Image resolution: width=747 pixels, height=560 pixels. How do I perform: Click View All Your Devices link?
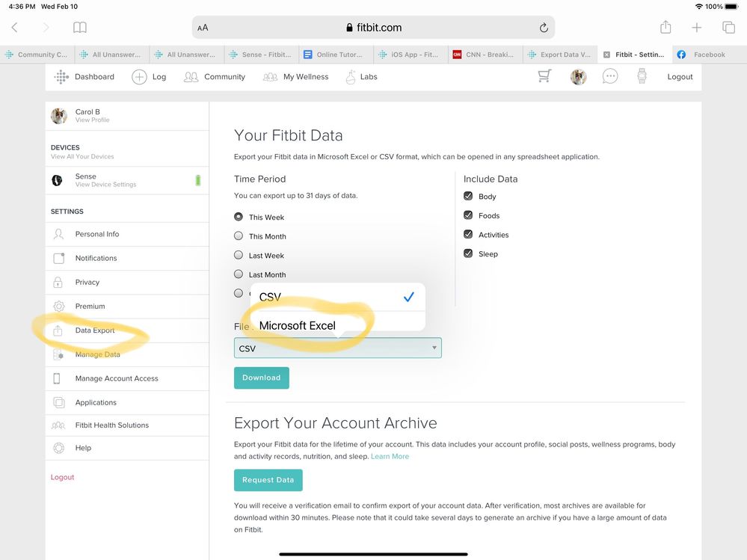(x=82, y=156)
